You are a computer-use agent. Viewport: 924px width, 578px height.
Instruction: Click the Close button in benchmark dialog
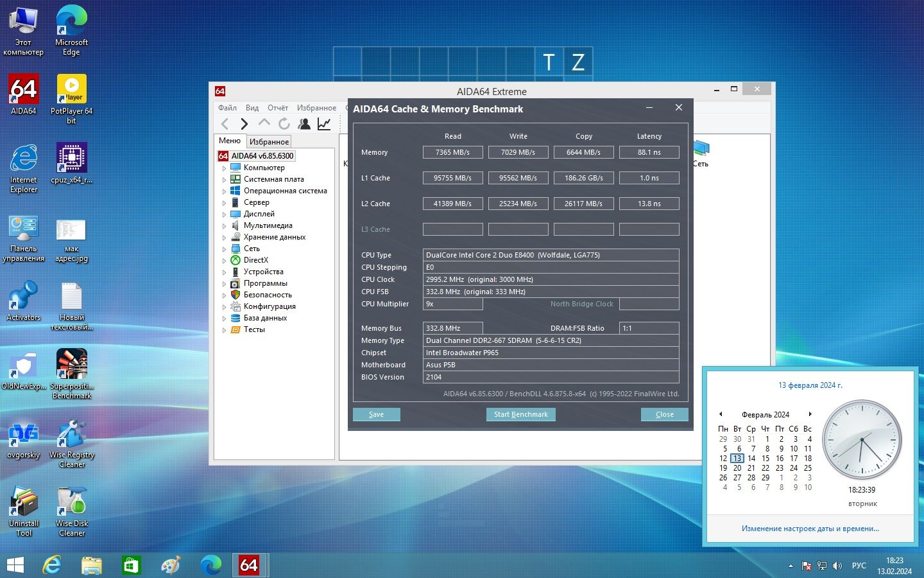[x=665, y=414]
